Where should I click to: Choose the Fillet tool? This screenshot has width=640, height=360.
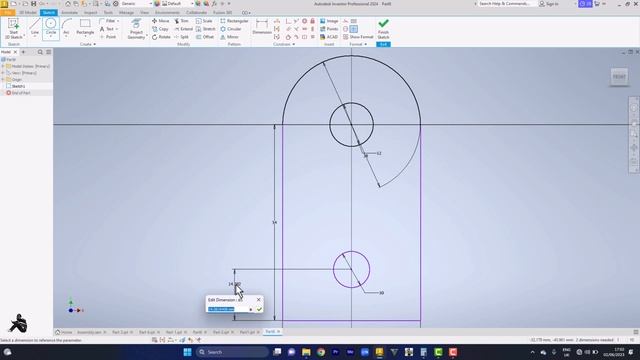click(x=109, y=21)
